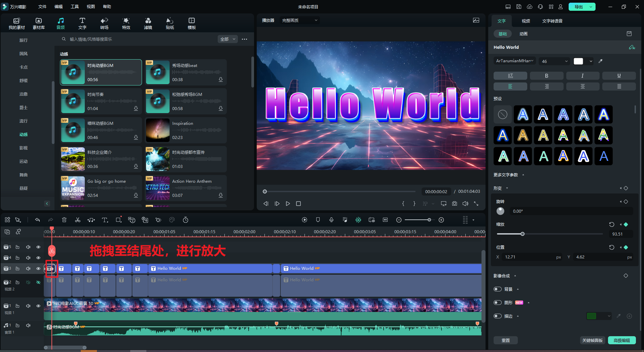The width and height of the screenshot is (644, 352).
Task: Open the Filters (滤镜) panel
Action: tap(148, 23)
